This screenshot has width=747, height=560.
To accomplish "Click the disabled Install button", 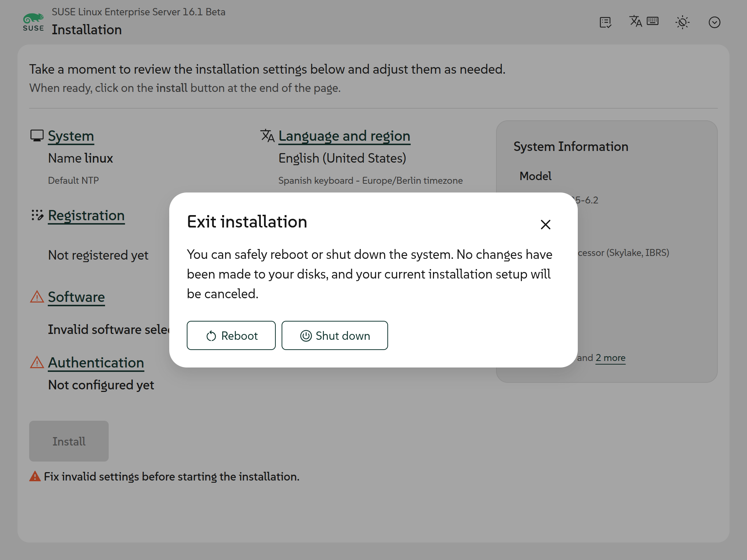I will click(x=69, y=441).
